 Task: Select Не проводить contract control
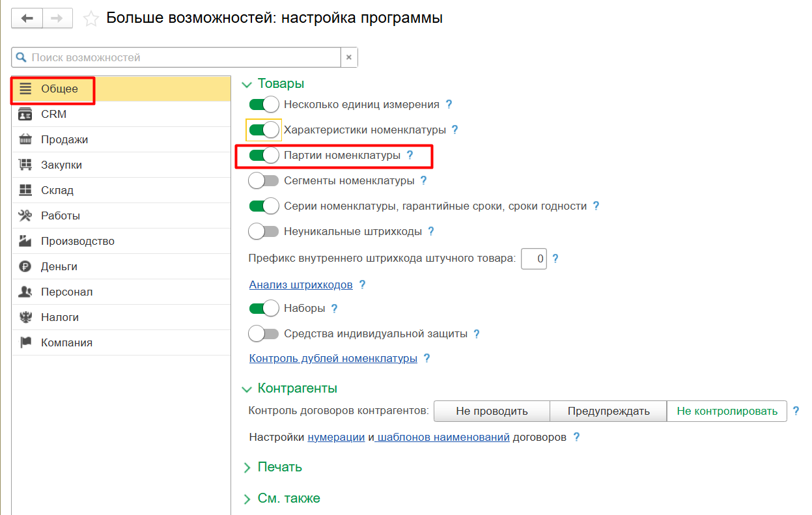pyautogui.click(x=492, y=411)
